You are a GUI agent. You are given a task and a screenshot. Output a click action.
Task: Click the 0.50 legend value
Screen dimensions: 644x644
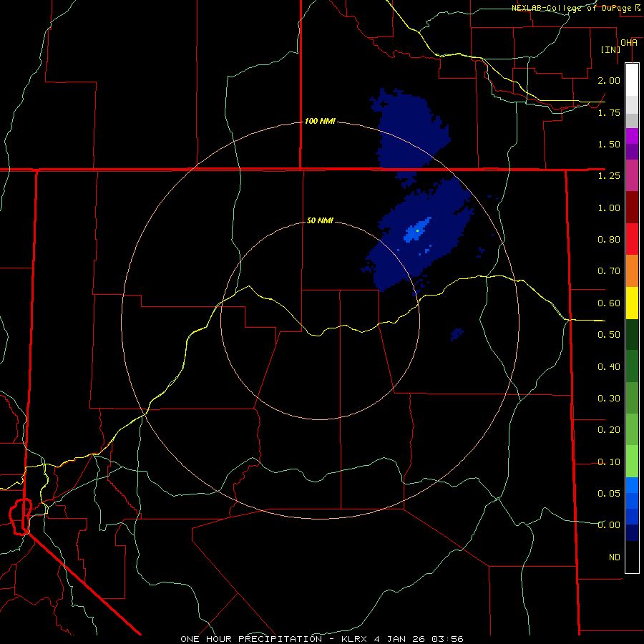click(609, 335)
